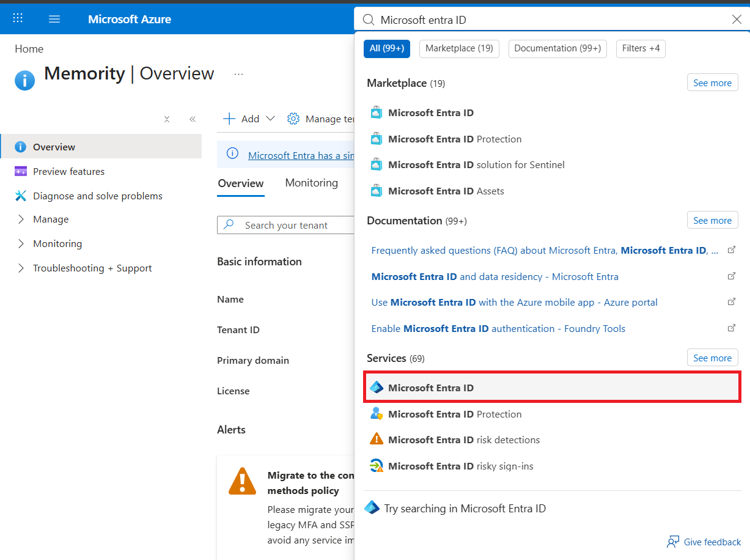
Task: Open the hamburger portal menu
Action: [54, 19]
